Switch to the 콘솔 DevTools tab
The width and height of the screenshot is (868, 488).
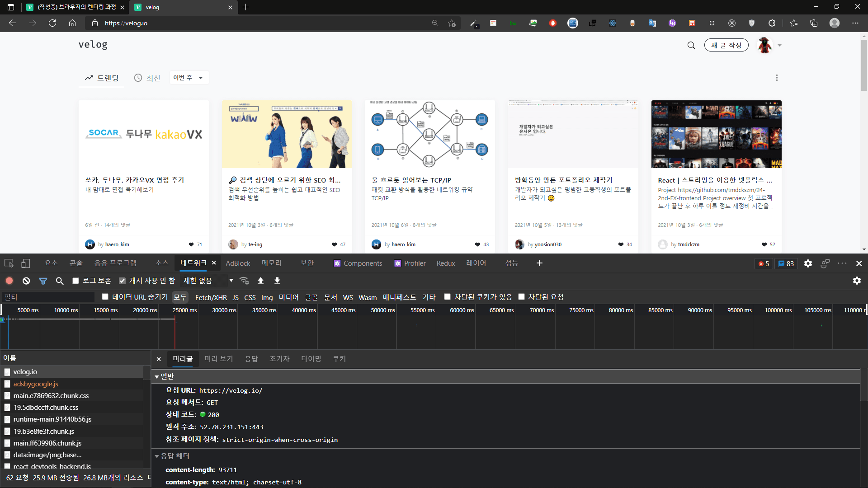tap(76, 263)
